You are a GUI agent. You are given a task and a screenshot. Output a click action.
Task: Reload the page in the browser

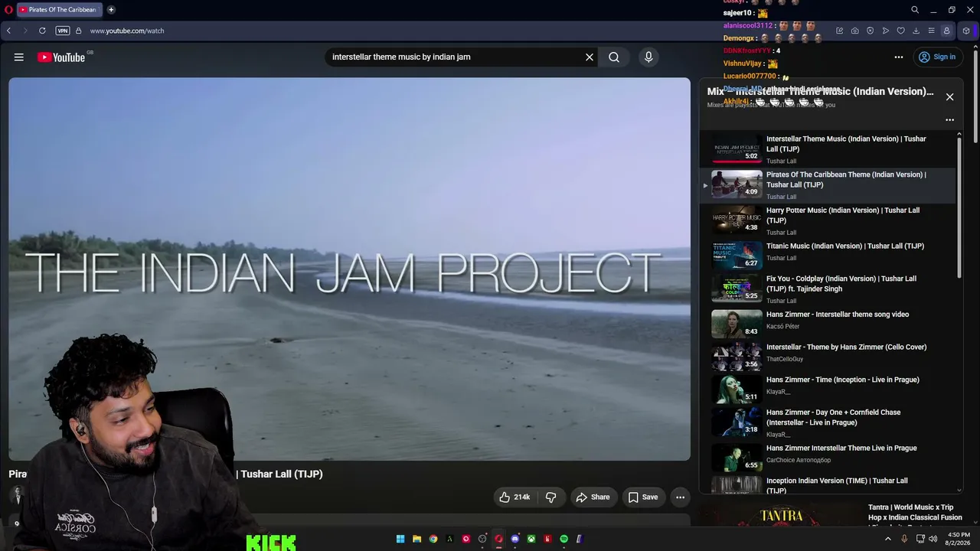click(42, 31)
